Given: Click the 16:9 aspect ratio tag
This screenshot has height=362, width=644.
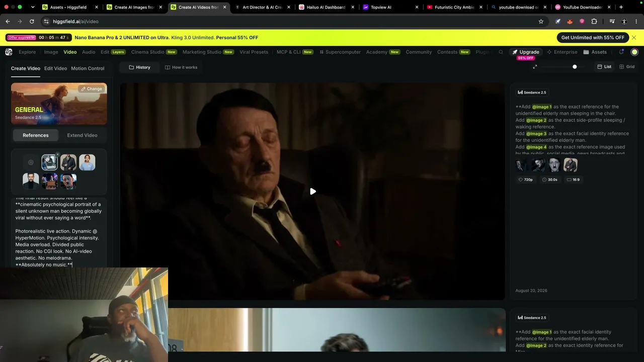Looking at the screenshot, I should point(573,179).
